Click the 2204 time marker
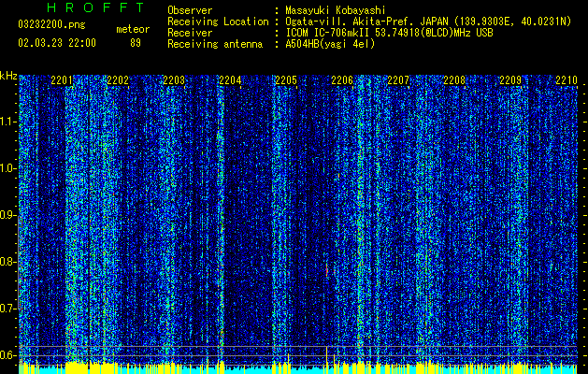 click(x=230, y=80)
